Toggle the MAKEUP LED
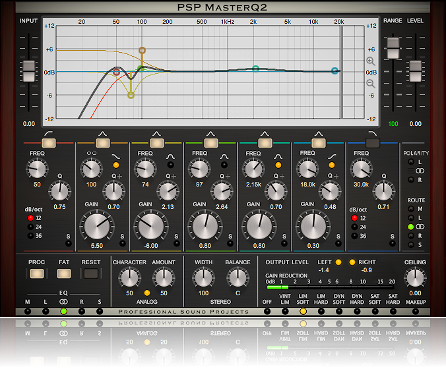Image resolution: width=446 pixels, height=368 pixels. point(415,311)
